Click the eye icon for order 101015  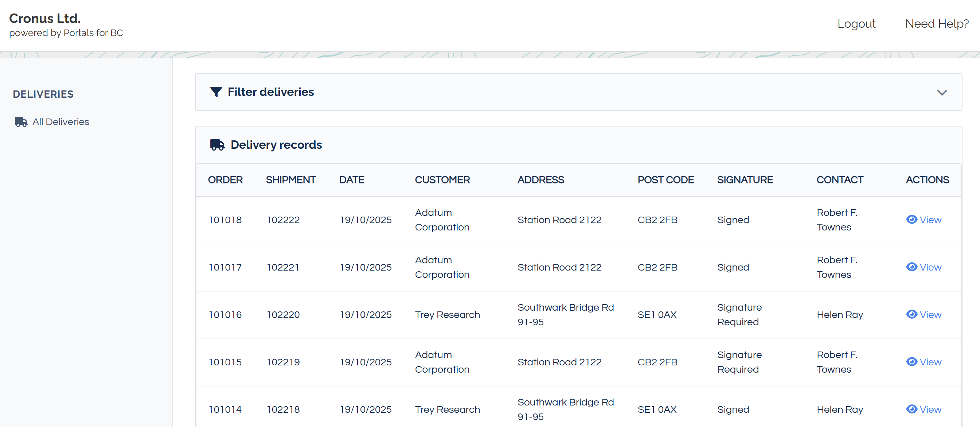912,362
